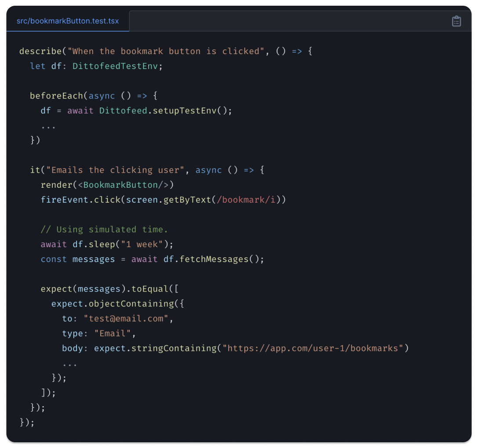Screen dimensions: 478x448
Task: Click the beforeEach function call
Action: 56,96
